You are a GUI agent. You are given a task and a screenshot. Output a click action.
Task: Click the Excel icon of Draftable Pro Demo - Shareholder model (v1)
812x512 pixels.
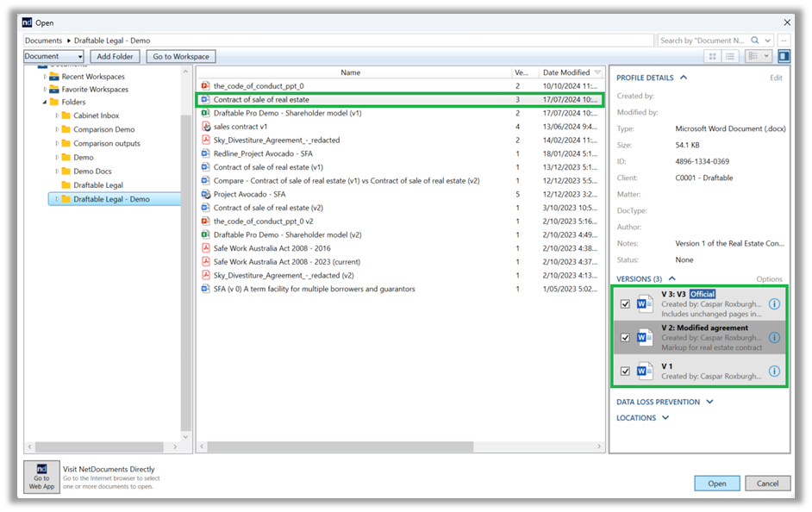pyautogui.click(x=206, y=113)
